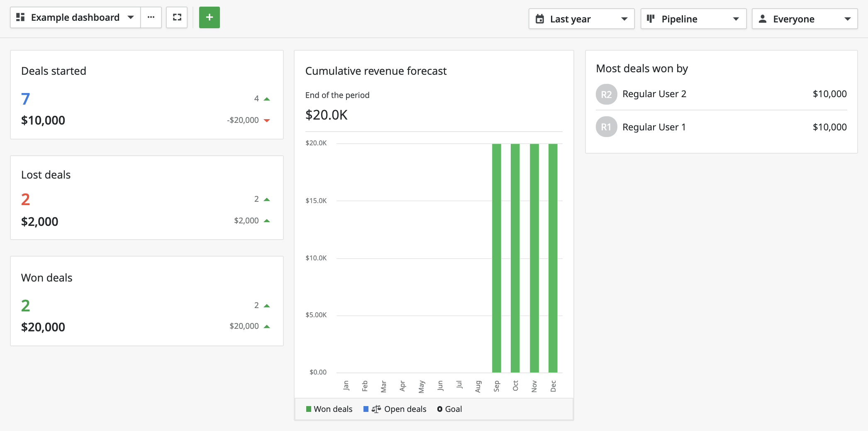Click the person icon in the user filter
The width and height of the screenshot is (868, 431).
762,19
